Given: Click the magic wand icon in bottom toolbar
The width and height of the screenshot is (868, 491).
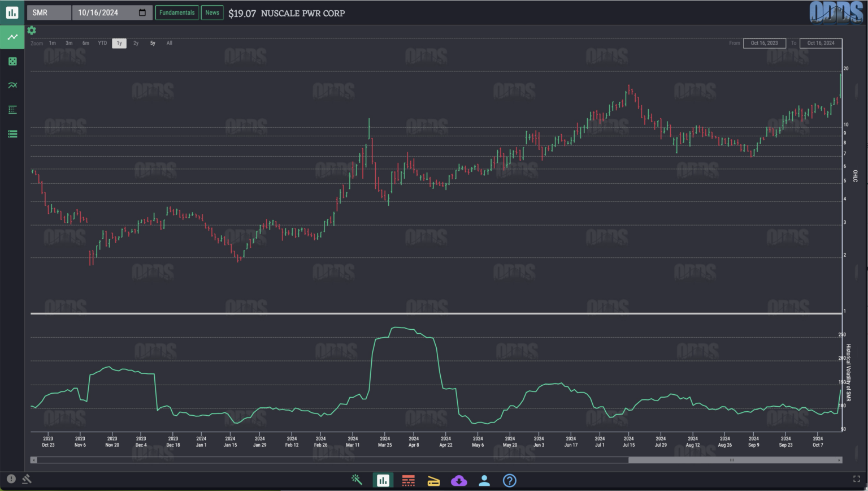Looking at the screenshot, I should [358, 480].
